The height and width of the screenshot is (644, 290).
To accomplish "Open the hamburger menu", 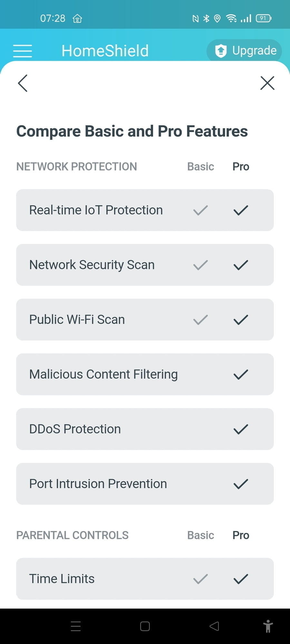I will tap(23, 51).
